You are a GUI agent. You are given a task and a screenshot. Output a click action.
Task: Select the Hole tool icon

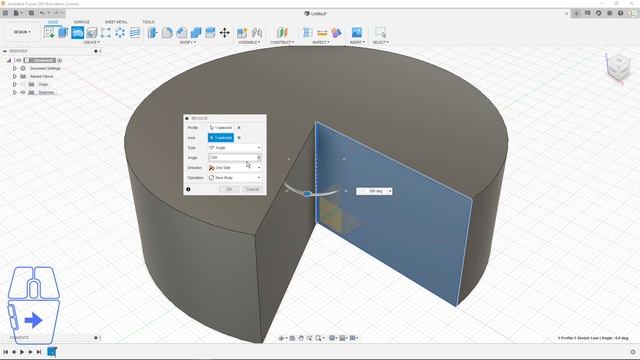[92, 32]
